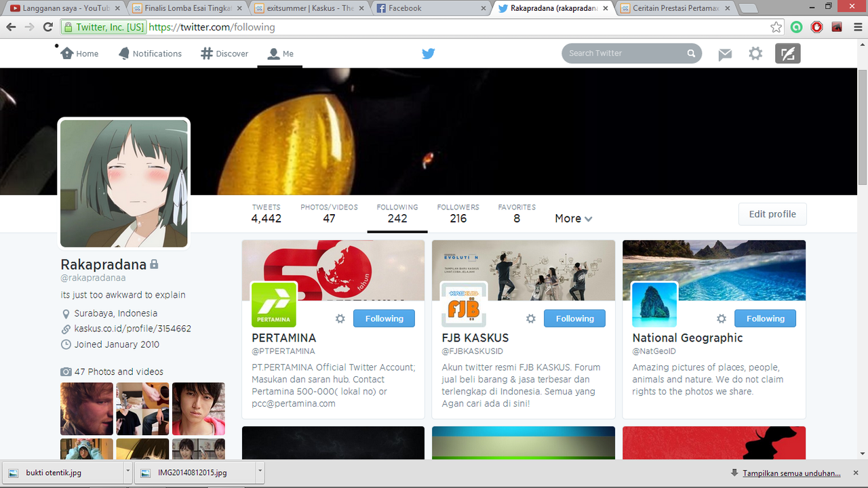Open gear options on FJB KASKUS card

pyautogui.click(x=531, y=319)
